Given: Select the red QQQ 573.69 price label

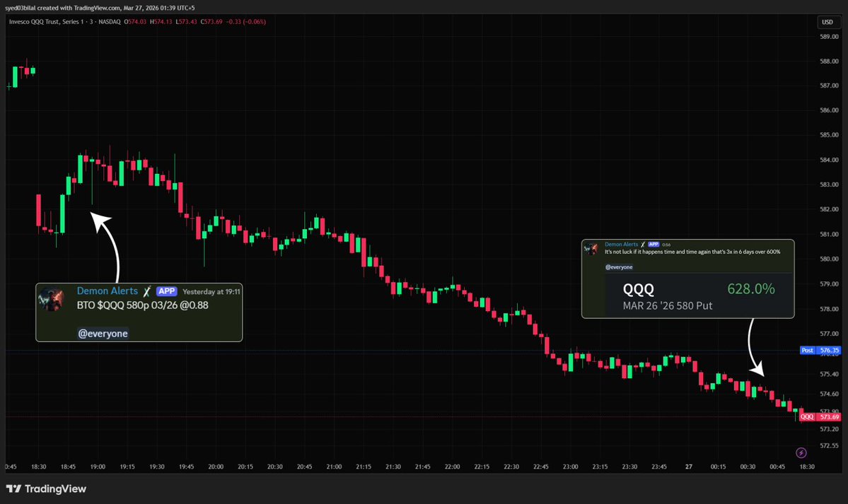Looking at the screenshot, I should pos(820,417).
